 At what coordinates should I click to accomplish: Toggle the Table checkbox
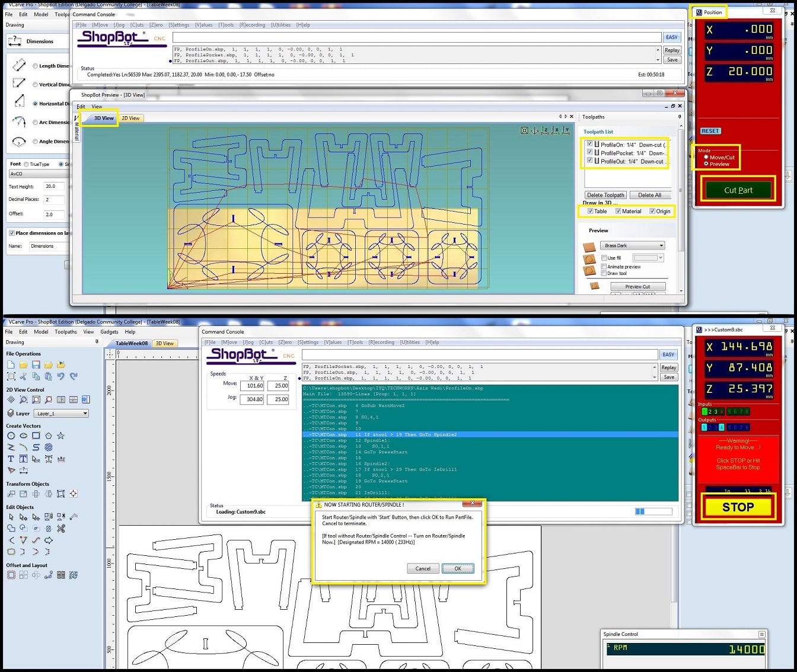pos(590,211)
